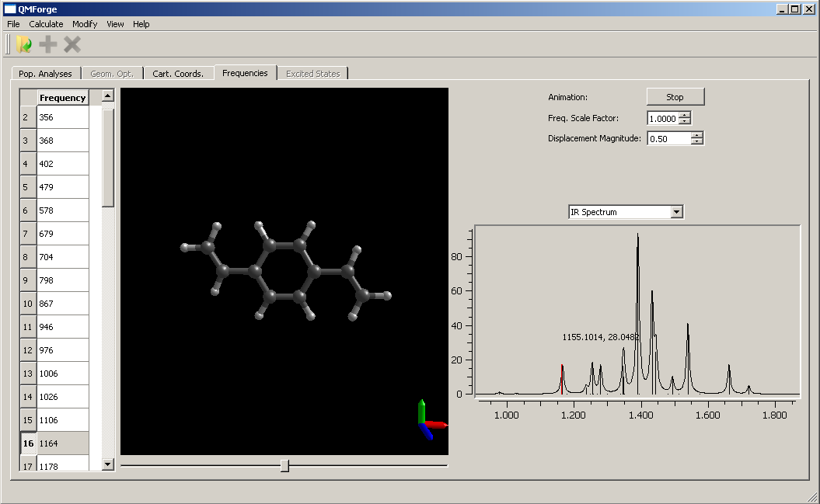Select frequency 1106 in the table

(62, 420)
